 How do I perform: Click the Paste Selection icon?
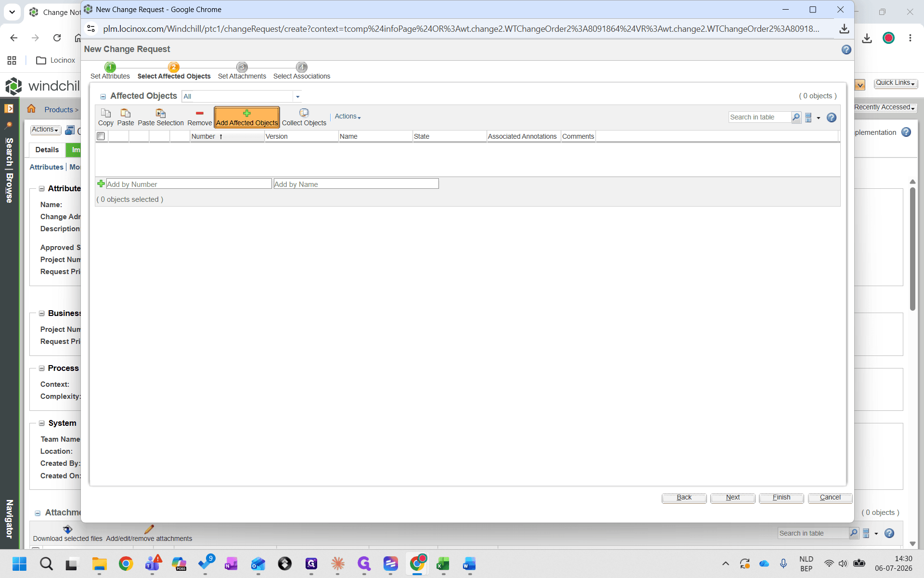pyautogui.click(x=160, y=113)
